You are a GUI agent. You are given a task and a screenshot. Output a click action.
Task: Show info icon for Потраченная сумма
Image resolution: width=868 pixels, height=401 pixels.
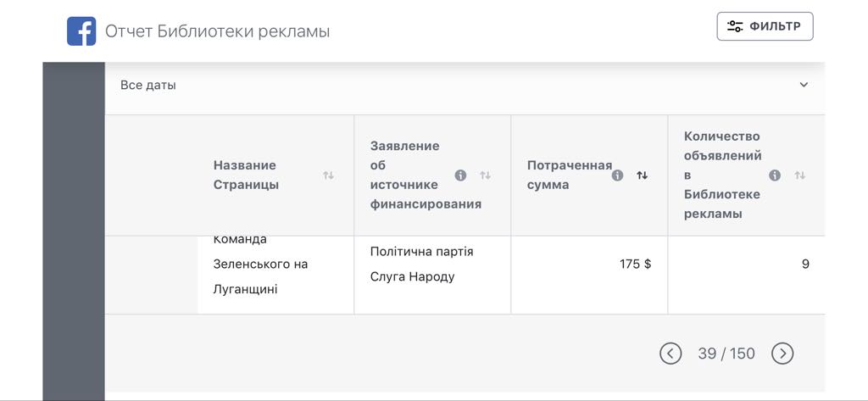617,175
